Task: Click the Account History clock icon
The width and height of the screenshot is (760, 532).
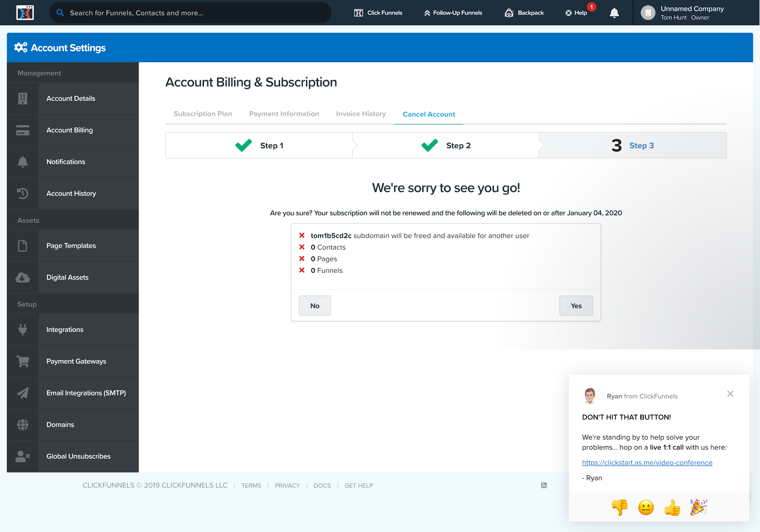Action: (22, 193)
